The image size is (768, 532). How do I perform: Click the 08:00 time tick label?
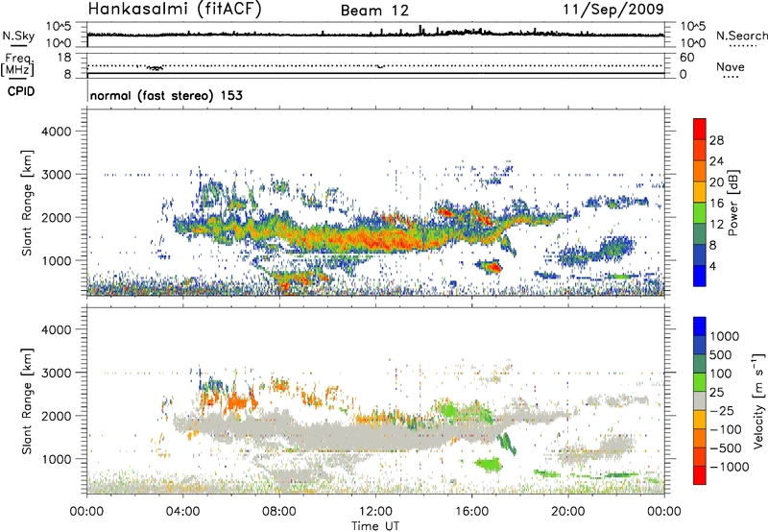[x=279, y=512]
